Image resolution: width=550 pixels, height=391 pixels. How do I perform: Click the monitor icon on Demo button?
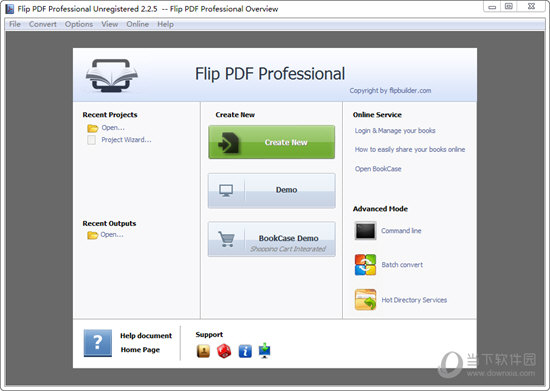(226, 191)
